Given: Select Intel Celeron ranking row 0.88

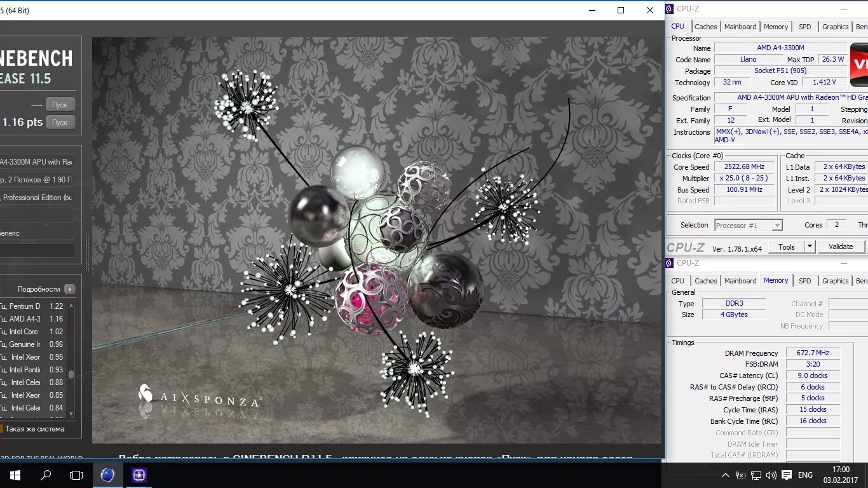Looking at the screenshot, I should (x=33, y=383).
